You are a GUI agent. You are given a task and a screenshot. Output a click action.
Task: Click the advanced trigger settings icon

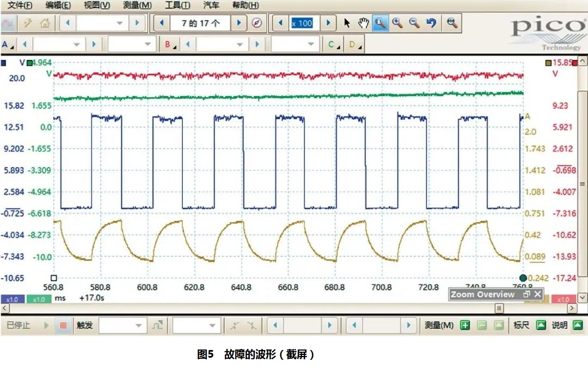pyautogui.click(x=157, y=325)
